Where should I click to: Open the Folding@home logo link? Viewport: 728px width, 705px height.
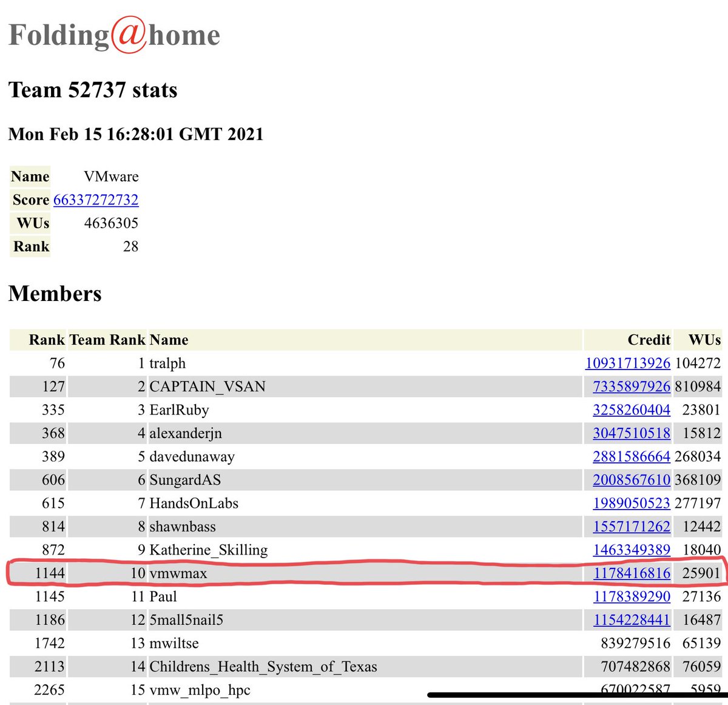click(x=114, y=35)
